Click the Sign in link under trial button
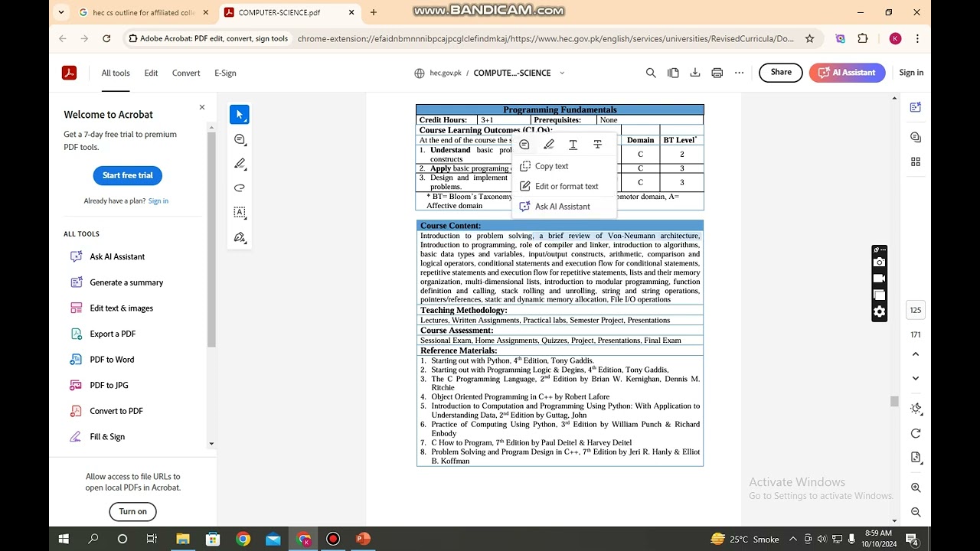 [x=158, y=201]
